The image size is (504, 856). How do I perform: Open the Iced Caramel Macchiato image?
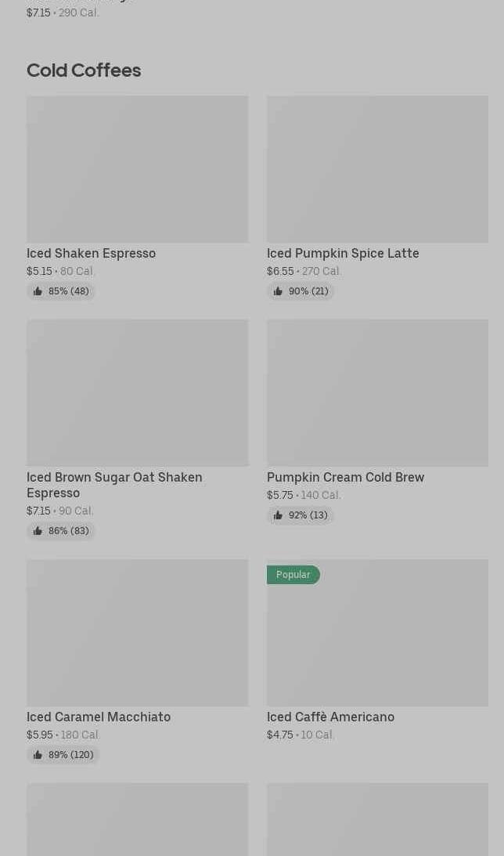pos(137,632)
